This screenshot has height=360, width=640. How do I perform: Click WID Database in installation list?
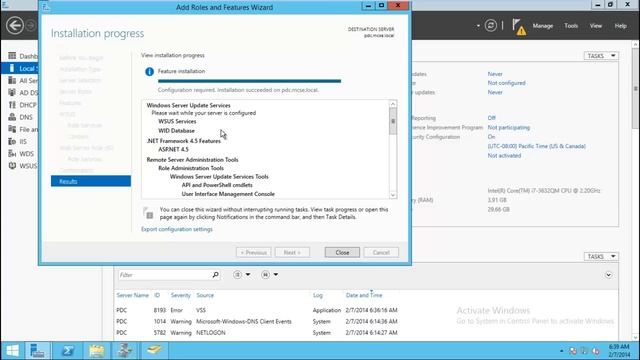click(x=176, y=131)
